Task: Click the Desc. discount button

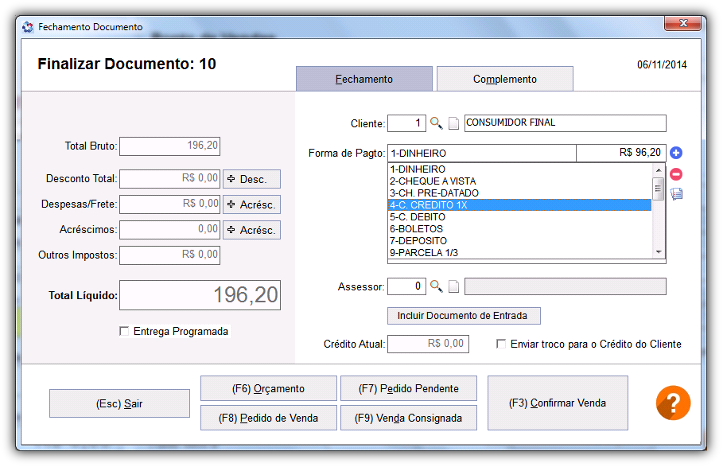Action: (252, 179)
